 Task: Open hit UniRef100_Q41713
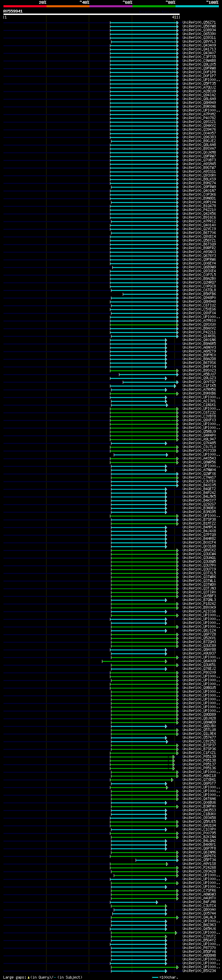(x=199, y=49)
